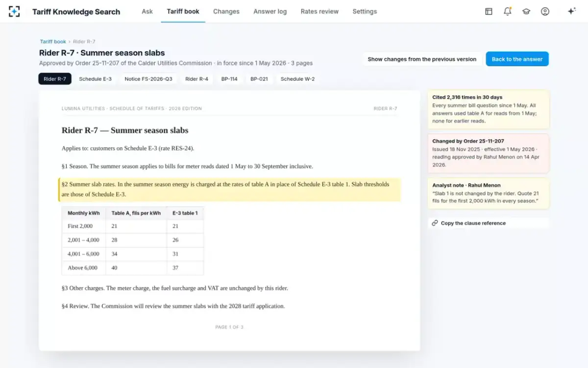Click the Approved by Order 25-11-207 subtitle
The width and height of the screenshot is (588, 368).
coord(176,63)
